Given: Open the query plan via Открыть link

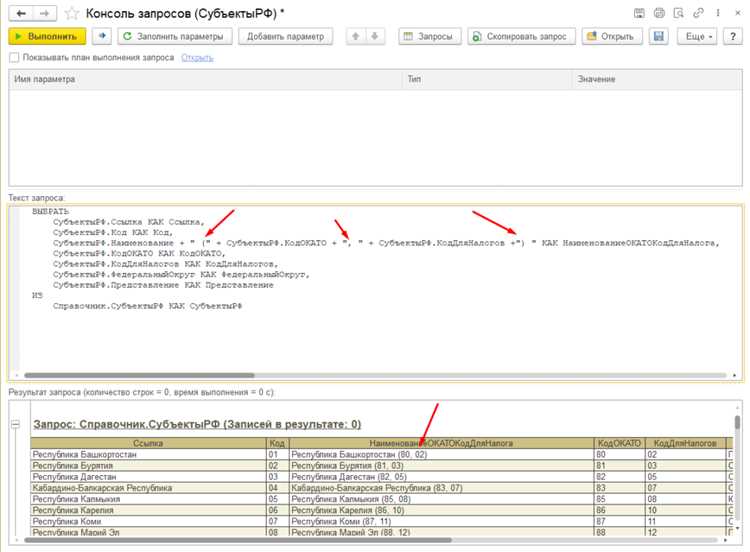Looking at the screenshot, I should coord(197,58).
